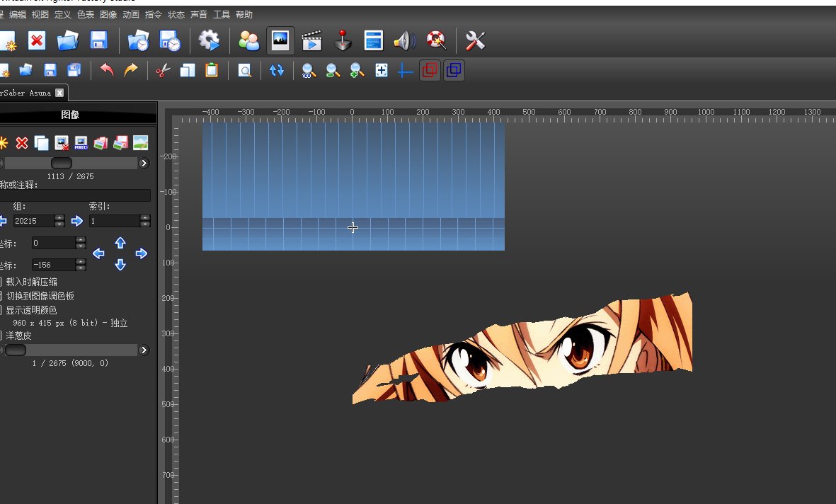The height and width of the screenshot is (504, 836).
Task: Open the 动画 menu
Action: [131, 14]
